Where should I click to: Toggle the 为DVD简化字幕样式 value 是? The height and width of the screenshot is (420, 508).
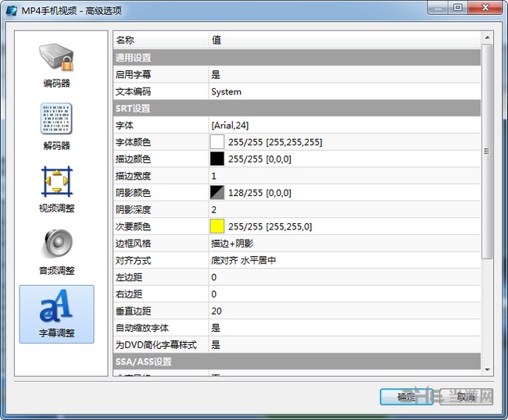tap(216, 344)
